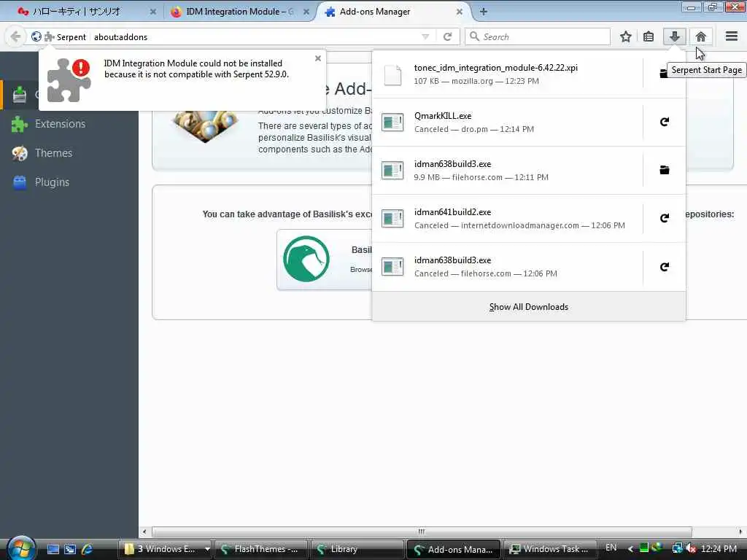The image size is (747, 560).
Task: Close the Add-ons Manager tab
Action: point(460,12)
